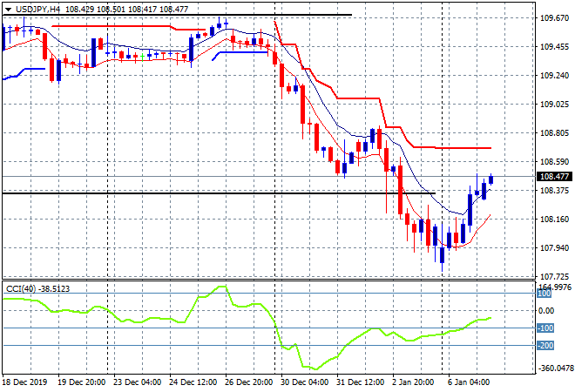Select the CCI(40) -38.5123 indicator label
This screenshot has height=392, width=575.
(37, 289)
